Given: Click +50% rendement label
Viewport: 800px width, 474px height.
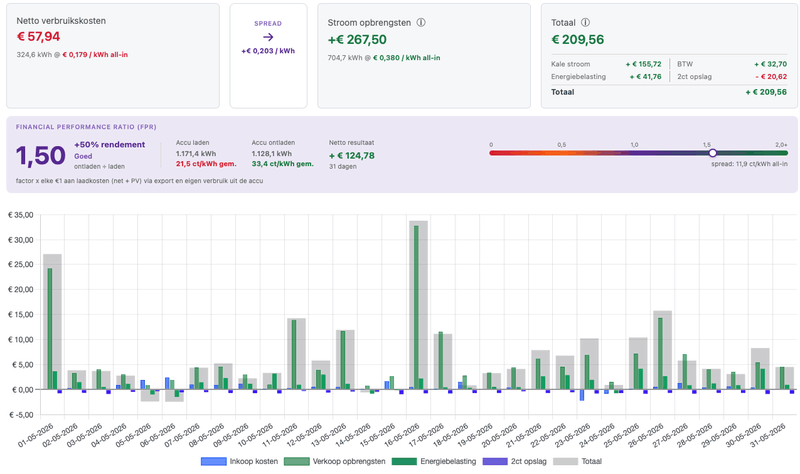Looking at the screenshot, I should [x=110, y=144].
